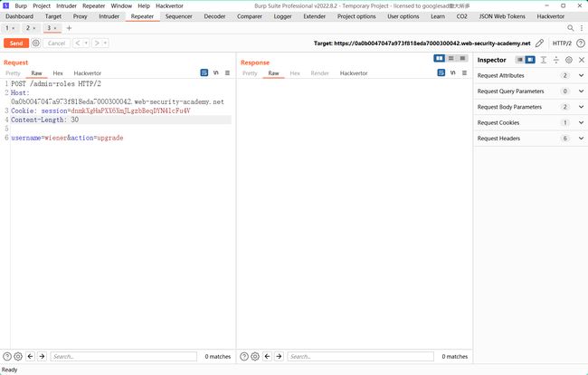The width and height of the screenshot is (588, 375).
Task: Open Repeater send options gear icon
Action: (x=36, y=43)
